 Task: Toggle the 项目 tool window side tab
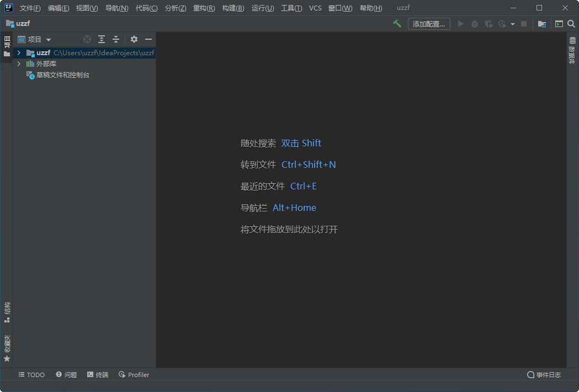pos(7,46)
